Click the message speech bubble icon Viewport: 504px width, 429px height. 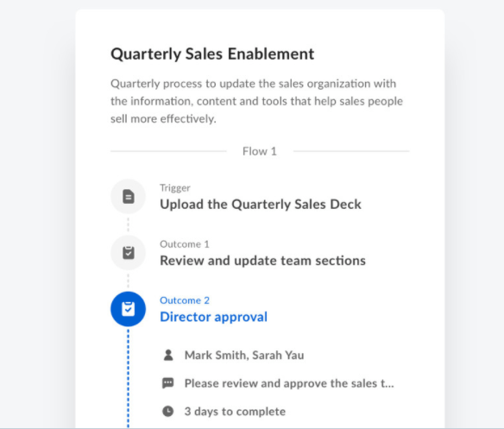tap(168, 383)
